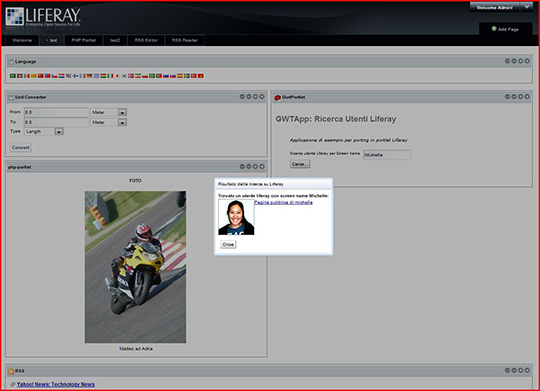The image size is (540, 391).
Task: Focus the From value input field
Action: (x=56, y=112)
